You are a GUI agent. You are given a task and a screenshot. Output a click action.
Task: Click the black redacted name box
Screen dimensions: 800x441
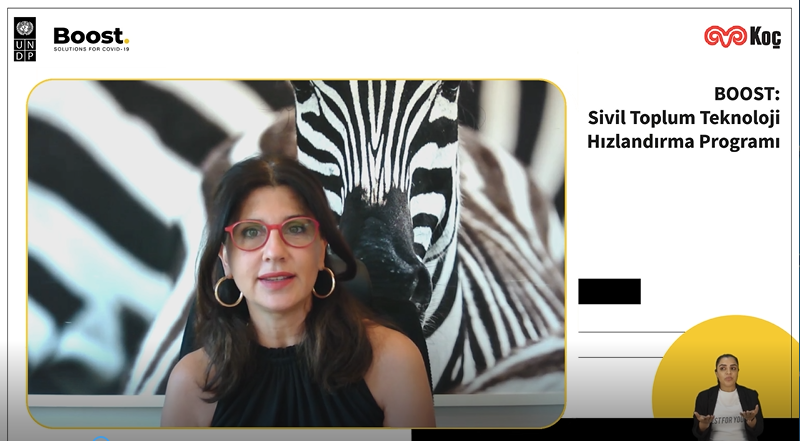tap(609, 291)
